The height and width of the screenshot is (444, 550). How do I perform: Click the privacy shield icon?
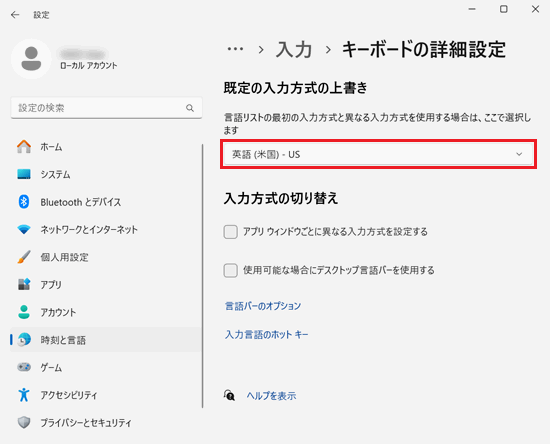pyautogui.click(x=24, y=423)
